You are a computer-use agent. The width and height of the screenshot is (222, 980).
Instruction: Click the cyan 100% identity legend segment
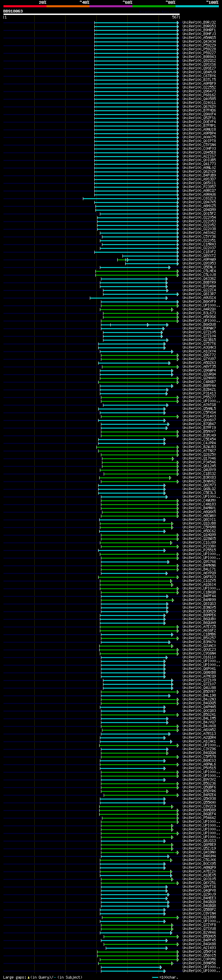[x=197, y=6]
